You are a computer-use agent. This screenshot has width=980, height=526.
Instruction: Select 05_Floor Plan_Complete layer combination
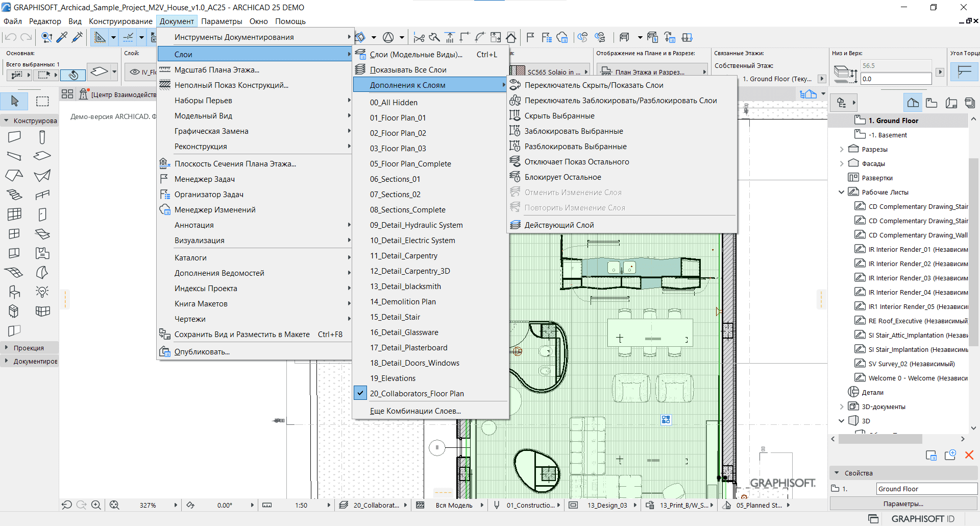pyautogui.click(x=410, y=164)
